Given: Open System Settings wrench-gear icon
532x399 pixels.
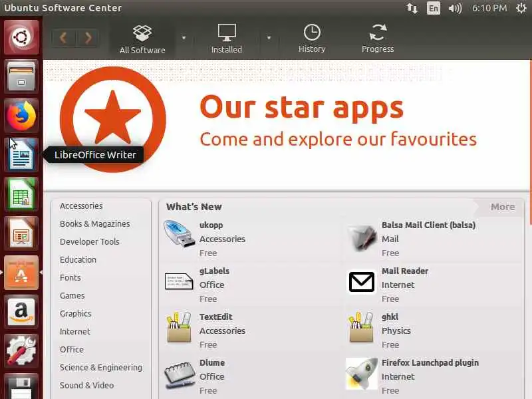Looking at the screenshot, I should pos(21,351).
